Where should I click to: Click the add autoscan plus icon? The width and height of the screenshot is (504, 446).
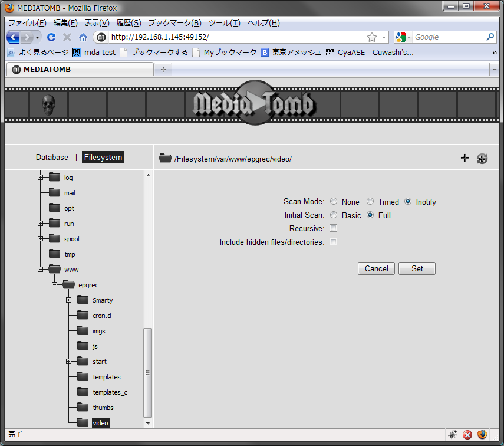click(465, 158)
